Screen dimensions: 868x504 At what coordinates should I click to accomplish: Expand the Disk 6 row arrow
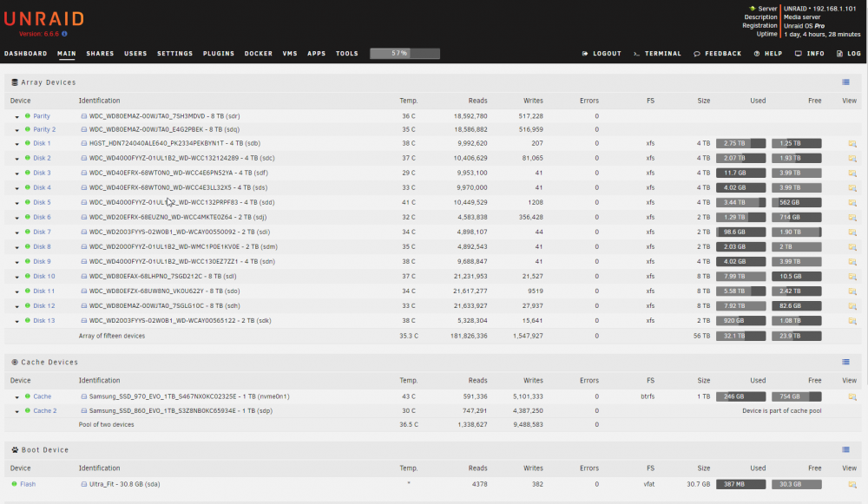17,218
